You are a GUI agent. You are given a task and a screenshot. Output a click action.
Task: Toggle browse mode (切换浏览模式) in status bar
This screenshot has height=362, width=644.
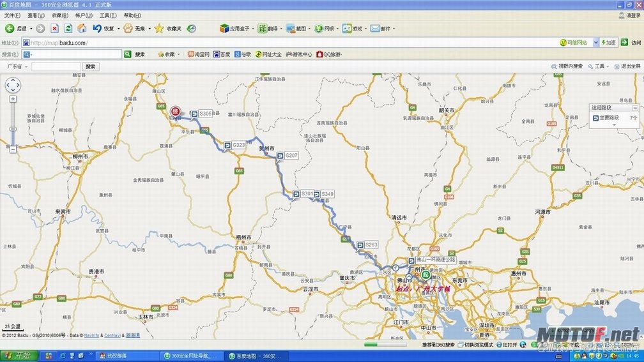click(x=475, y=345)
